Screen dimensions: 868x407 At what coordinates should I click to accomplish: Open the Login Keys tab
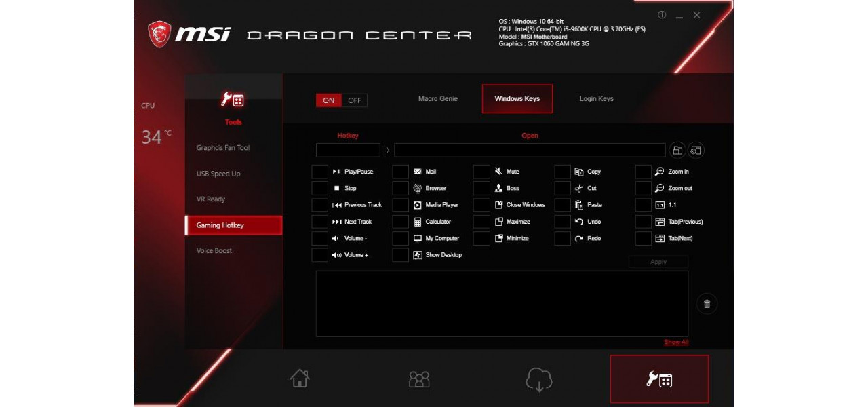pos(596,99)
